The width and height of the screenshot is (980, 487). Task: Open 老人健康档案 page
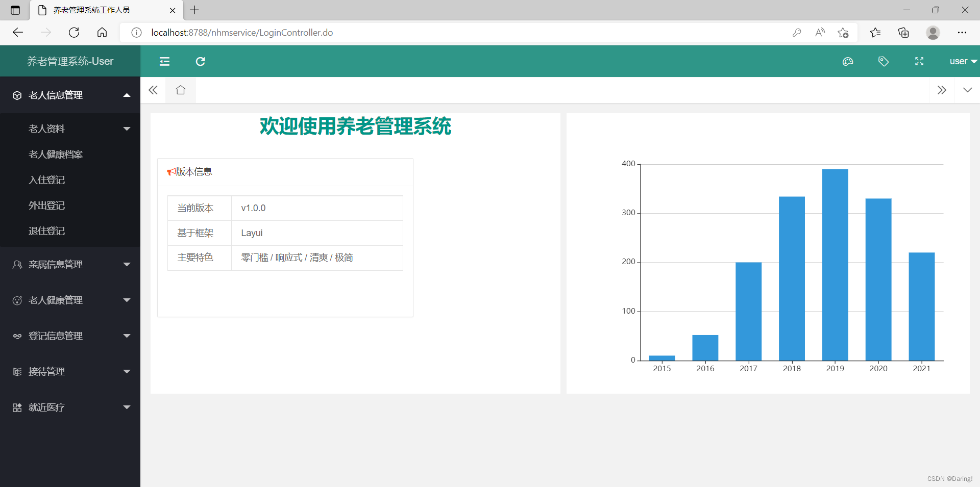coord(70,155)
